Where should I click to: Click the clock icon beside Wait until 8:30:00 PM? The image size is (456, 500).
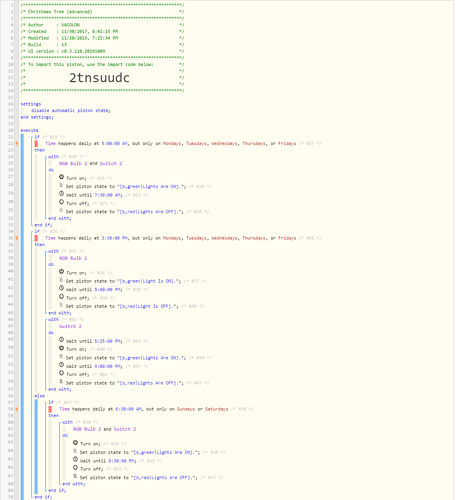click(x=75, y=459)
